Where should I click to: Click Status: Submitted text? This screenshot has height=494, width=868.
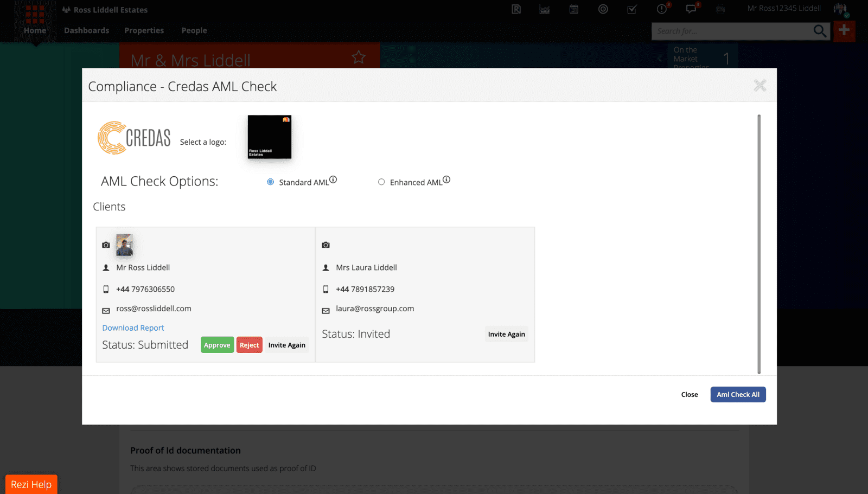click(145, 345)
